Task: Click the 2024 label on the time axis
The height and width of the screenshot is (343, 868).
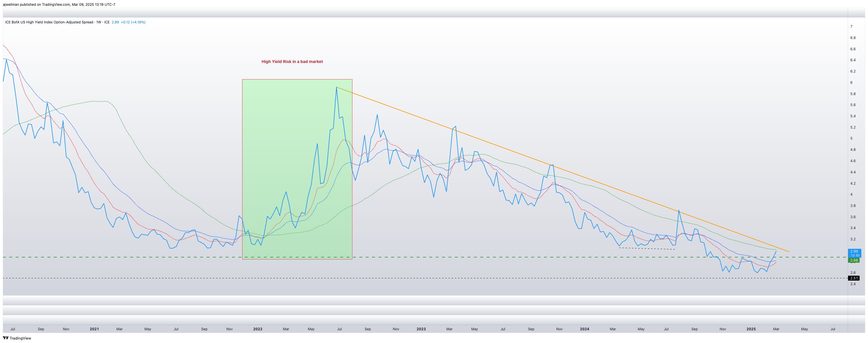Action: [584, 329]
